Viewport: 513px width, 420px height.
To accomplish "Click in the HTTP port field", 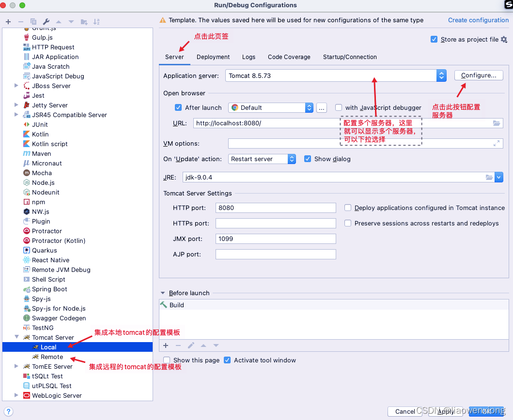I will point(276,208).
